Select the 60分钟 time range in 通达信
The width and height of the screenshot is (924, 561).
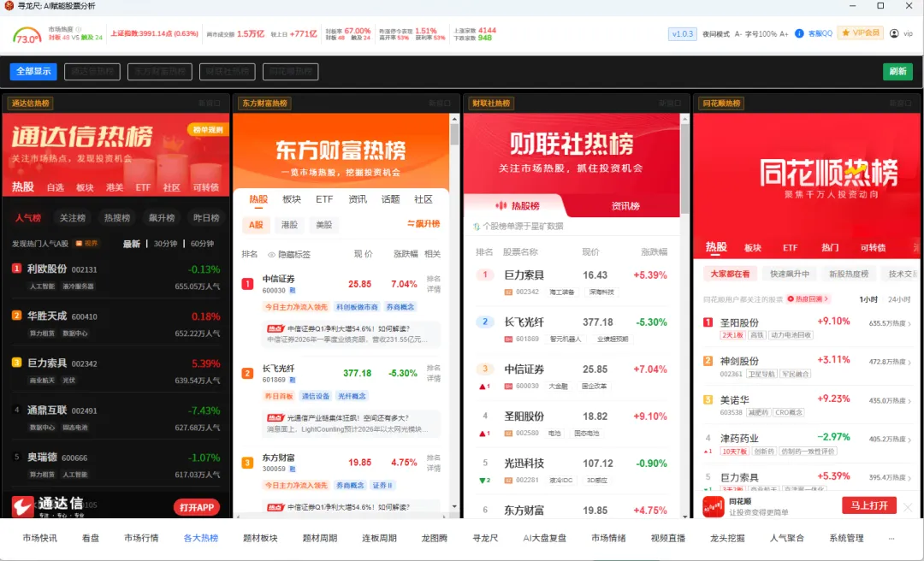click(x=202, y=244)
